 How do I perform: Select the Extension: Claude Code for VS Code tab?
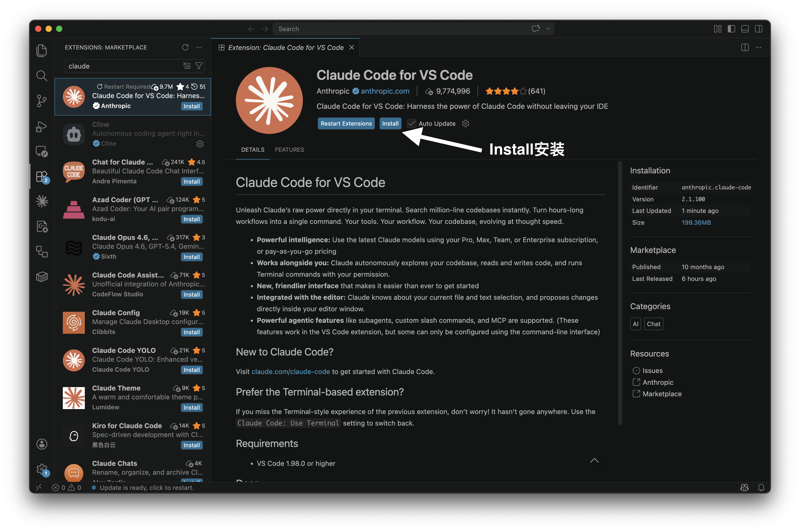(x=285, y=48)
